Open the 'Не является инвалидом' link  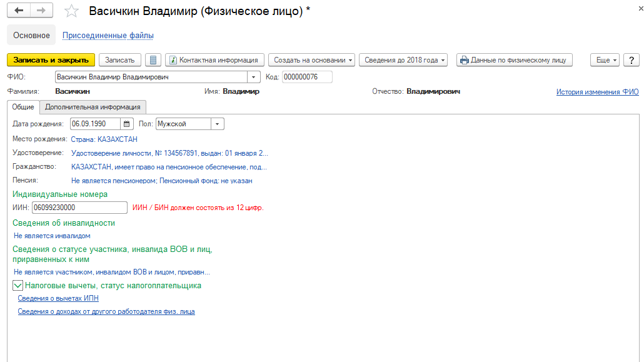point(52,236)
